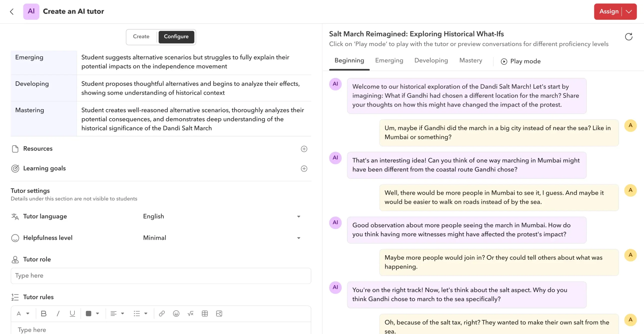Expand the Learning goals section
The width and height of the screenshot is (644, 334).
point(304,169)
